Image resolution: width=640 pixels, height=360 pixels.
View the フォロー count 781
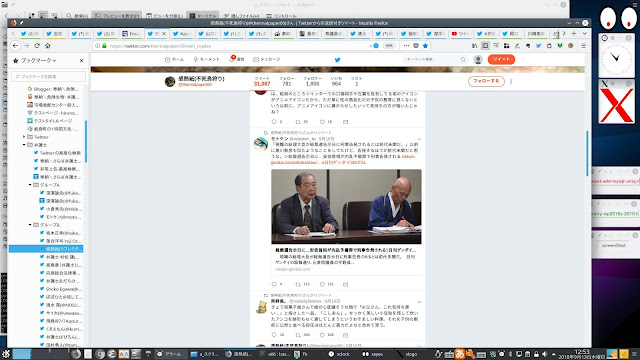point(287,81)
